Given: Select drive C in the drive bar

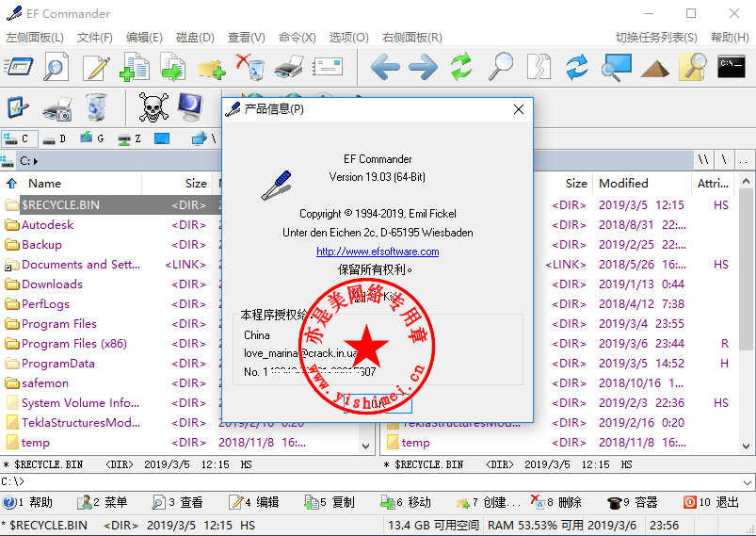Looking at the screenshot, I should [x=18, y=138].
